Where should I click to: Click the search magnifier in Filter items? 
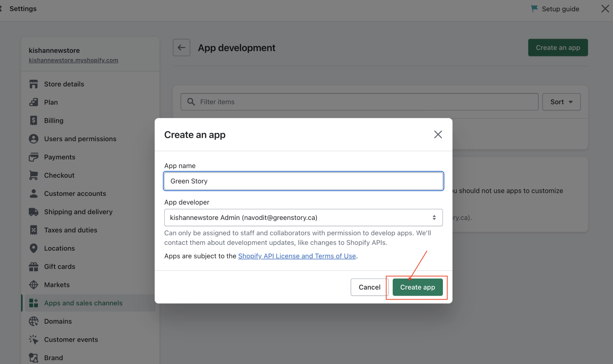tap(191, 102)
